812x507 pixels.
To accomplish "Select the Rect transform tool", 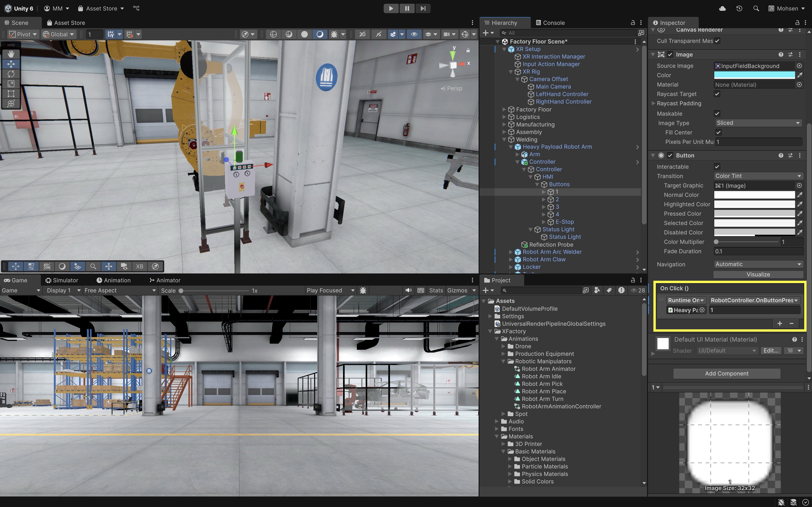I will point(11,94).
